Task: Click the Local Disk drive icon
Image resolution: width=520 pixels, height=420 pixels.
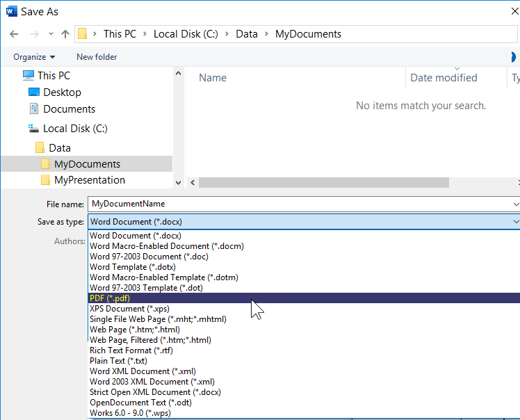Action: click(x=33, y=129)
